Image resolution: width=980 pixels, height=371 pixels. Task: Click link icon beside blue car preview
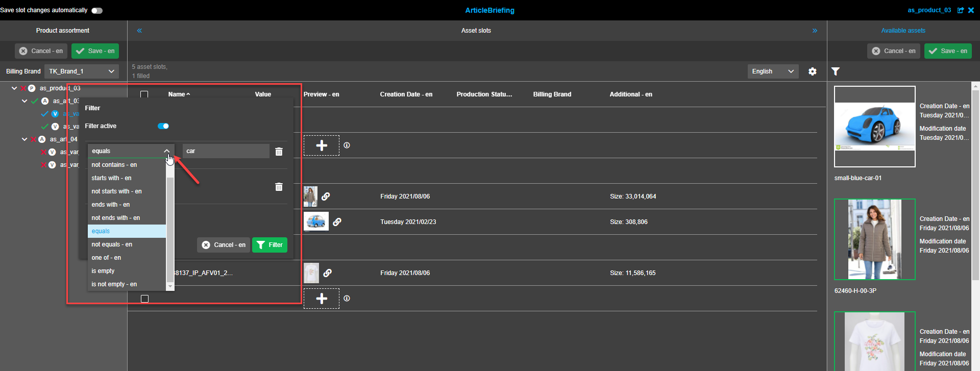pyautogui.click(x=337, y=222)
